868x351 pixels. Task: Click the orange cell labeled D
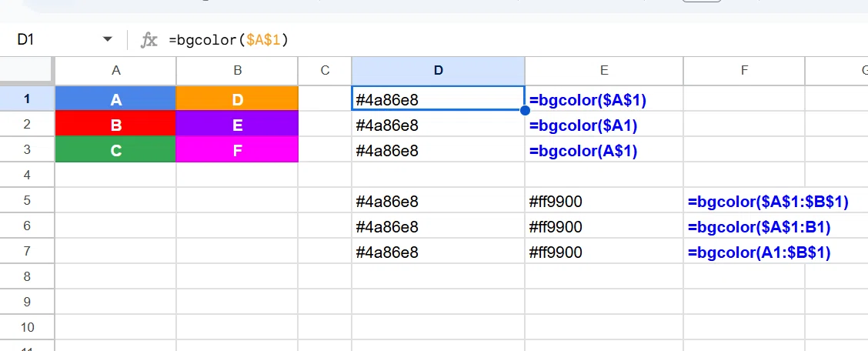238,99
